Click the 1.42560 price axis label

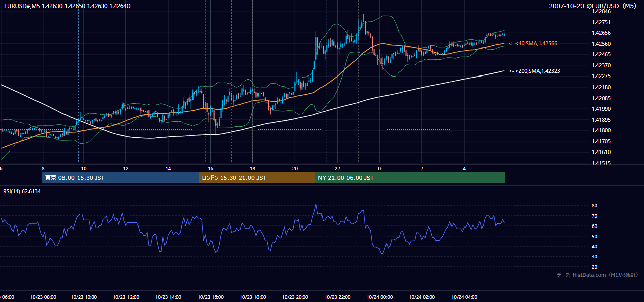601,44
